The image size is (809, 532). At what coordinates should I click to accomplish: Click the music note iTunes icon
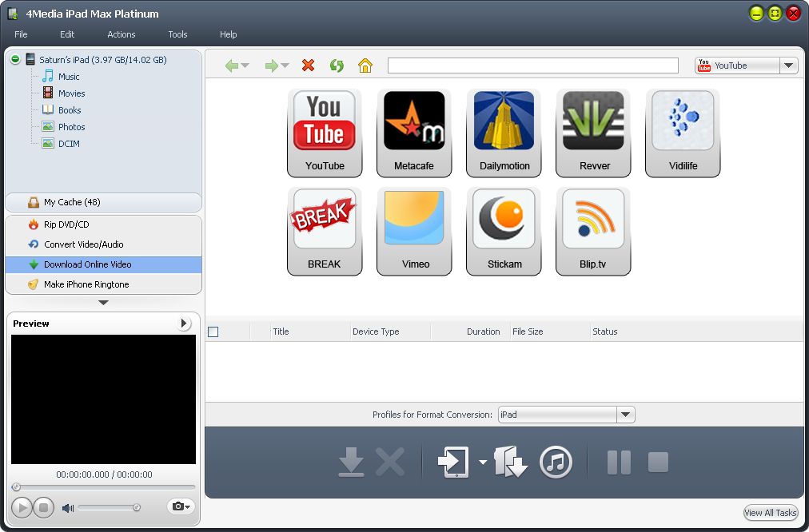coord(556,462)
